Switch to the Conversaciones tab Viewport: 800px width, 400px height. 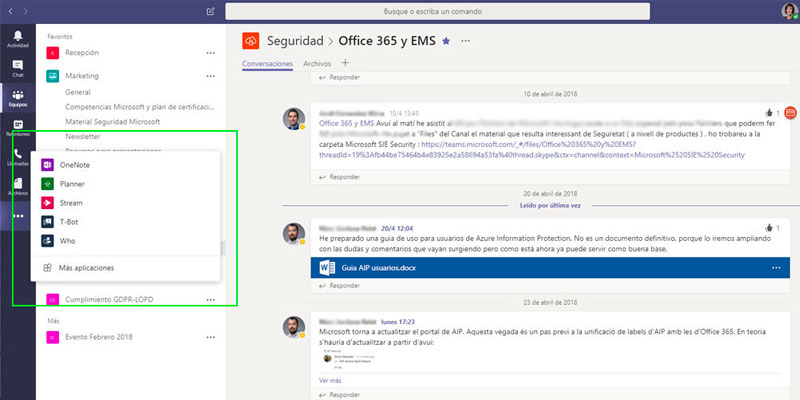pyautogui.click(x=267, y=64)
